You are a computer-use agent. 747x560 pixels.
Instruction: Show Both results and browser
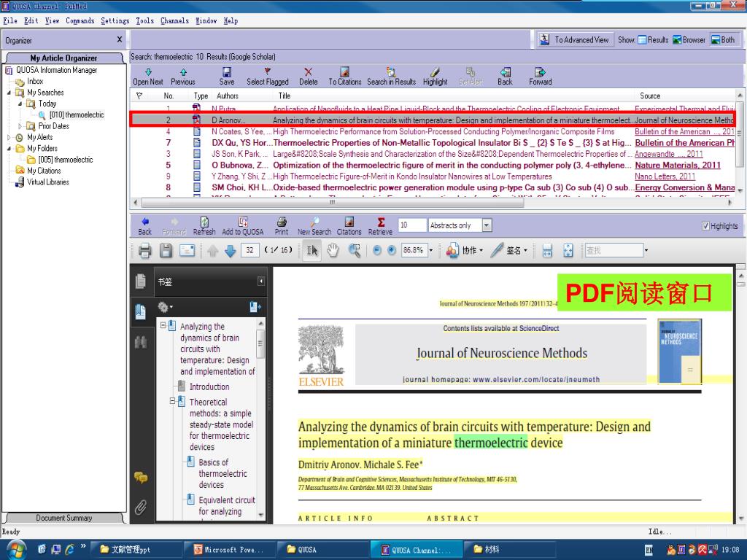pyautogui.click(x=723, y=40)
